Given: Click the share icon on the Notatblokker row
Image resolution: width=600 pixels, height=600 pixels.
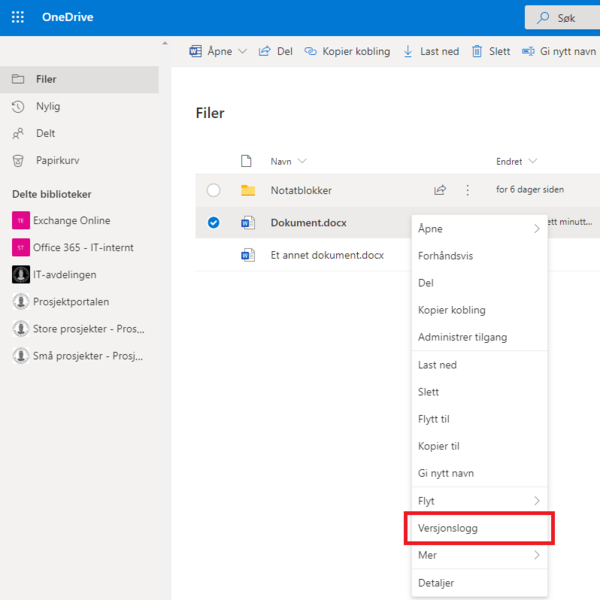Looking at the screenshot, I should (x=440, y=190).
